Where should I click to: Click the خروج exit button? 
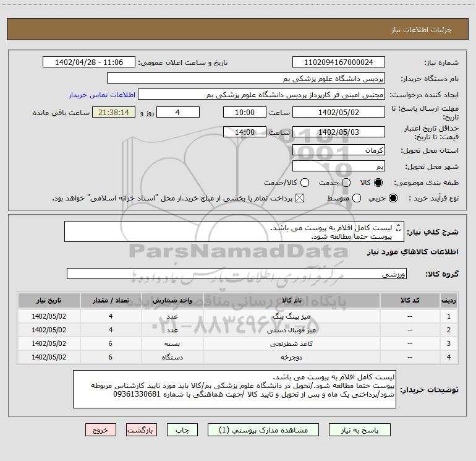click(101, 429)
